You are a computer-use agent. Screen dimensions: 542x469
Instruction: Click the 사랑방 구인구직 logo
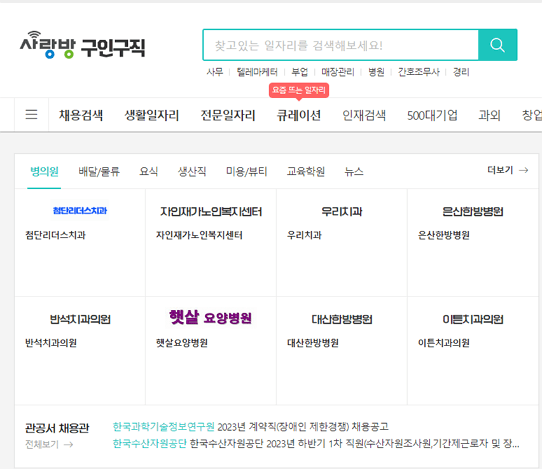click(x=82, y=45)
